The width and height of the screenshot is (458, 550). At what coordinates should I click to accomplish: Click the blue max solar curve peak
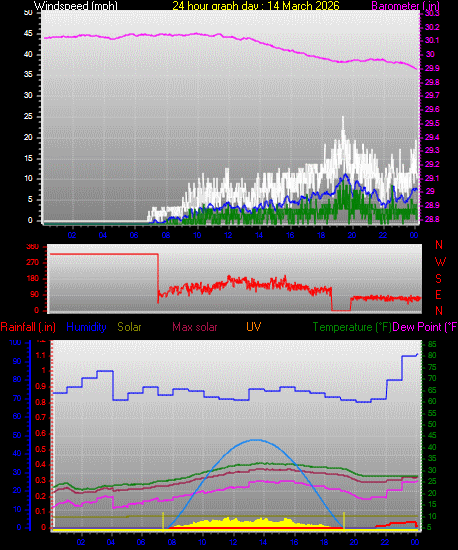click(x=257, y=440)
